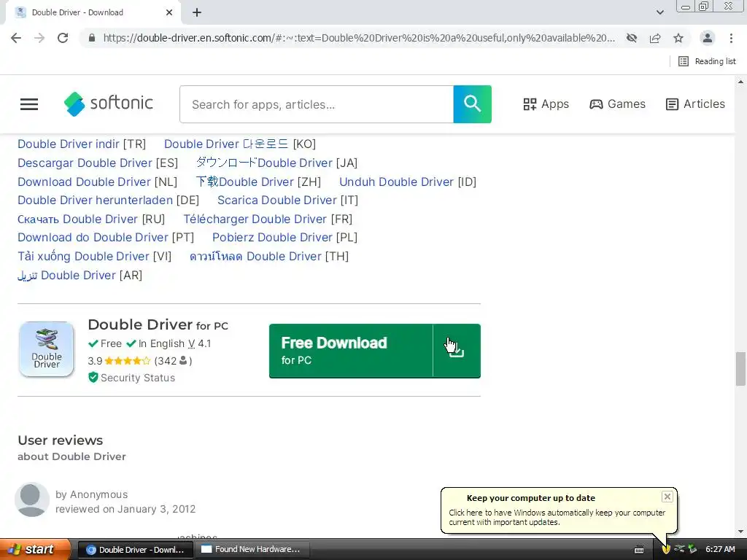Viewport: 747px width, 560px height.
Task: Close the Double Driver - Download tab
Action: point(169,12)
